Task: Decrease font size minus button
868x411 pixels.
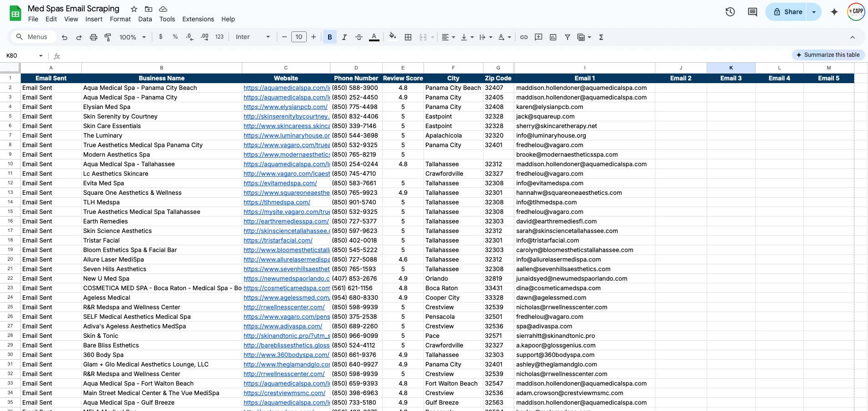Action: 284,37
